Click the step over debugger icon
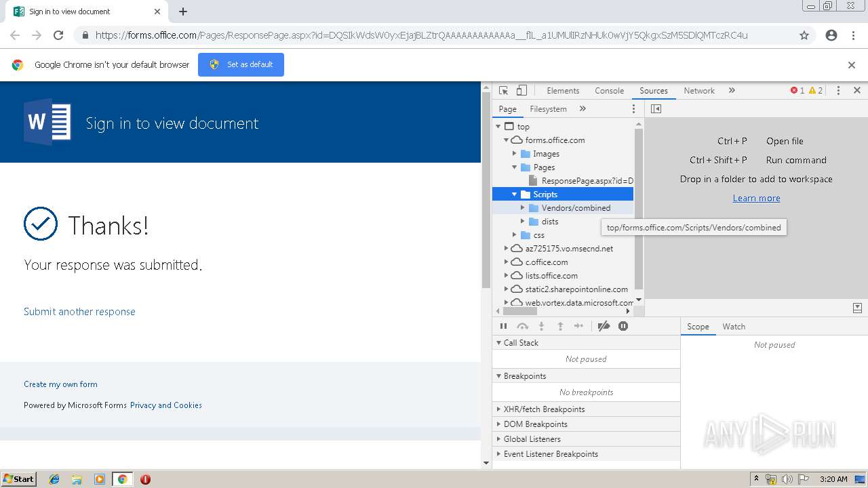 coord(522,326)
